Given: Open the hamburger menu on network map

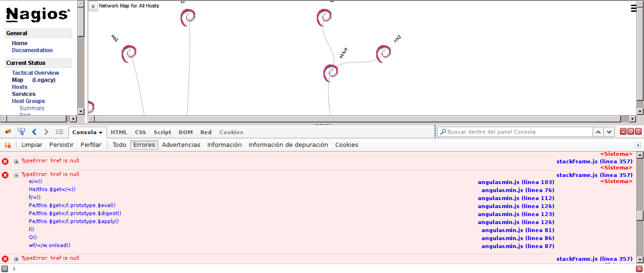Looking at the screenshot, I should tap(635, 8).
